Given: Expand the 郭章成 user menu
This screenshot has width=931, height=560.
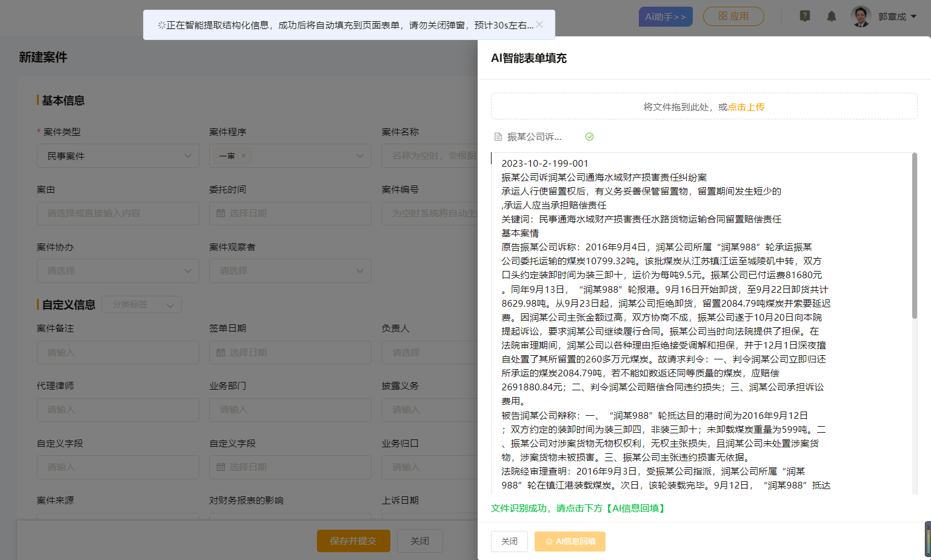Looking at the screenshot, I should (x=897, y=16).
